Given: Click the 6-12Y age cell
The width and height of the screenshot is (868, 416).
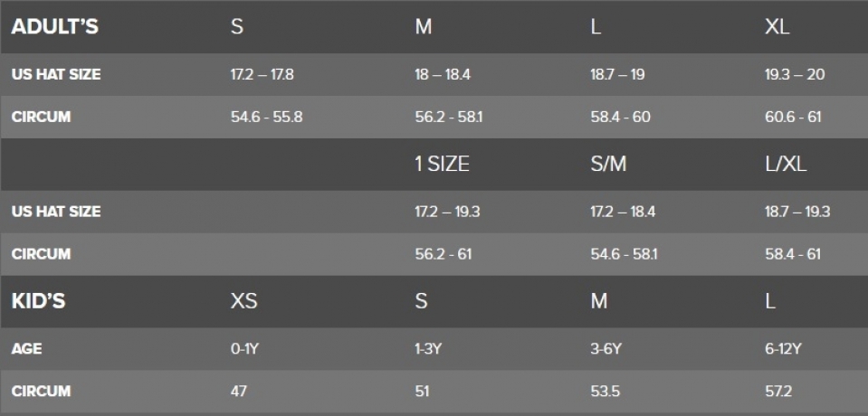Looking at the screenshot, I should point(783,348).
